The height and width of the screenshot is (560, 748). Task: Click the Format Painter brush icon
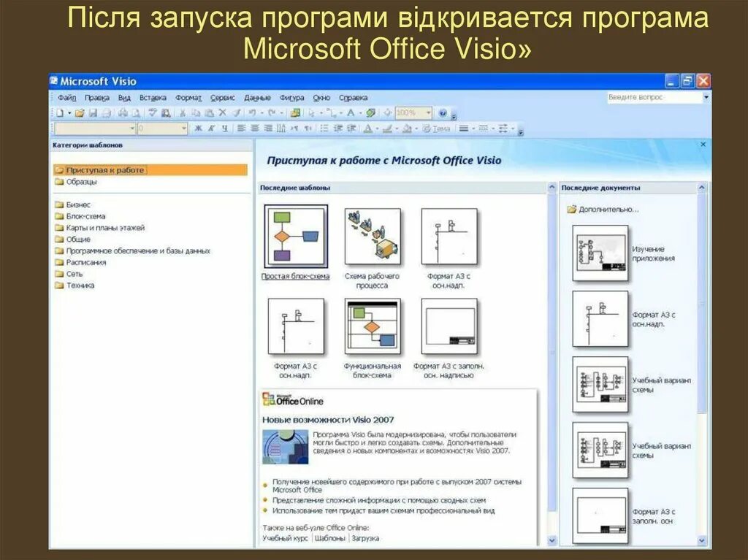[x=237, y=113]
